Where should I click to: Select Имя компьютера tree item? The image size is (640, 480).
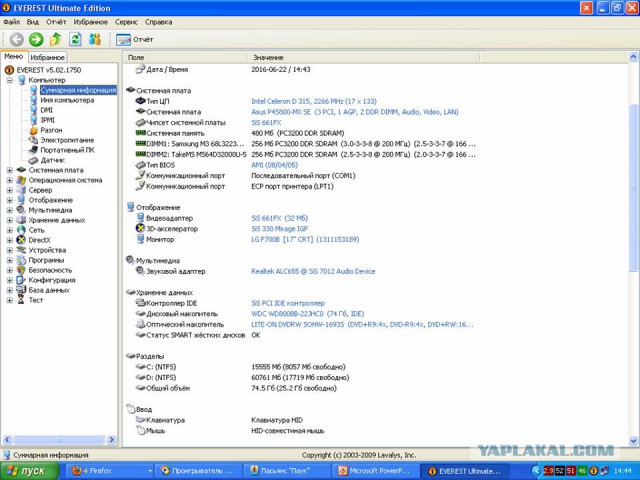(67, 100)
